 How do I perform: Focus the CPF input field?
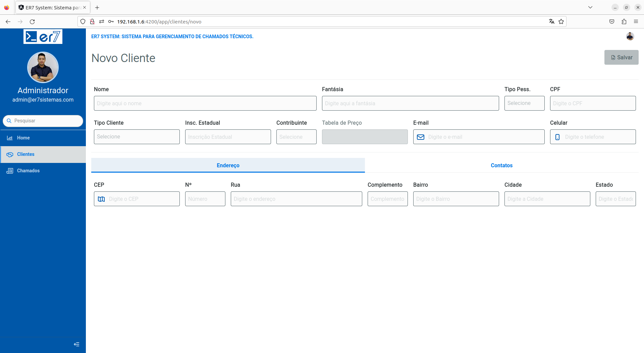click(x=593, y=103)
